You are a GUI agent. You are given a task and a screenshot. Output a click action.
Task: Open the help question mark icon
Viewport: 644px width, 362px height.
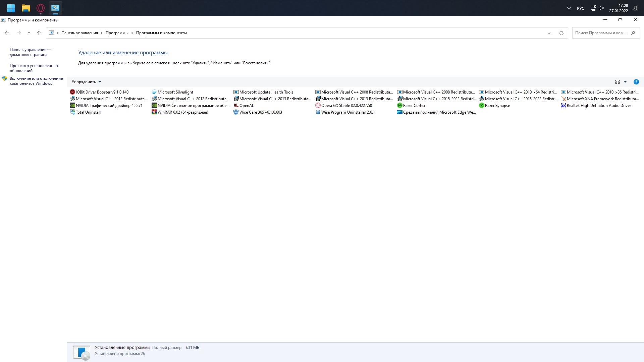(636, 82)
